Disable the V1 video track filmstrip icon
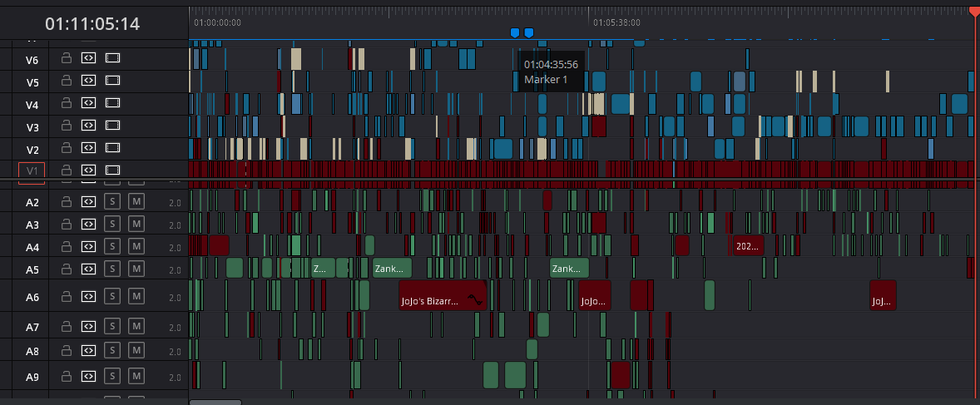Viewport: 980px width, 405px height. [x=111, y=170]
